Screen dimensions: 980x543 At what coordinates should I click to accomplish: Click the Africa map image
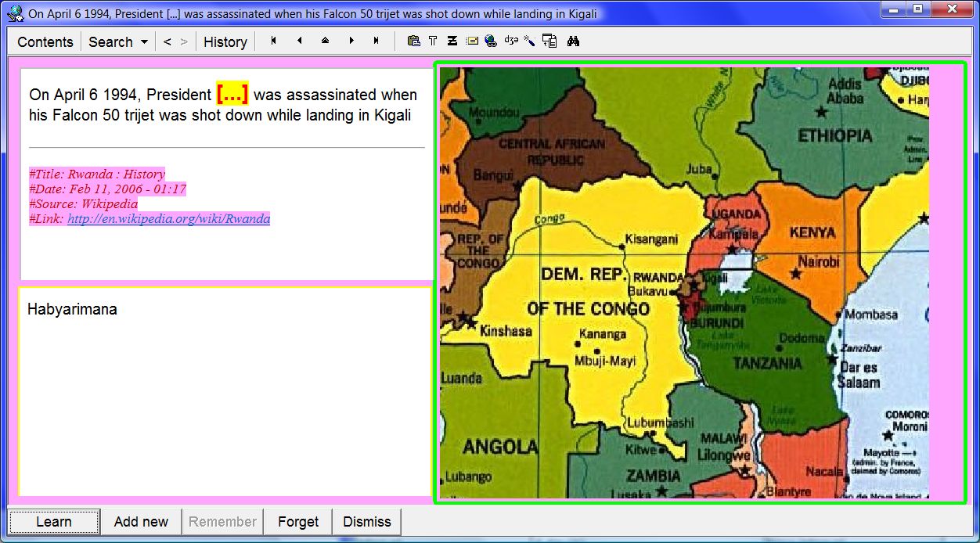[x=684, y=282]
